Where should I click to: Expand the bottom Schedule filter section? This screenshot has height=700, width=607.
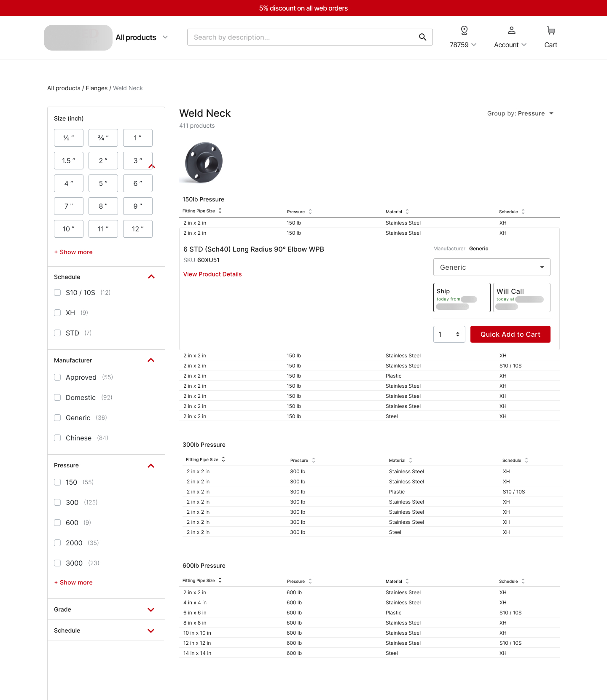click(151, 631)
